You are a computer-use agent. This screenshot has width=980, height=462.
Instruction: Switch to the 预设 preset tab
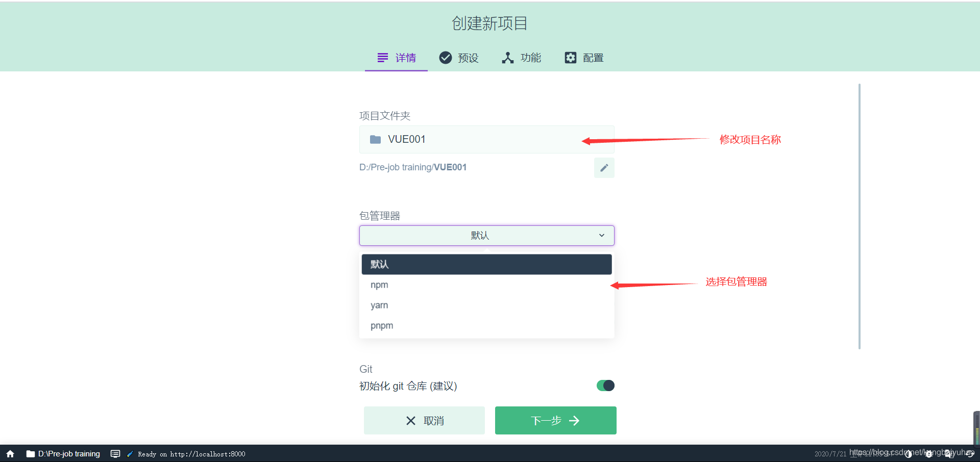point(459,58)
